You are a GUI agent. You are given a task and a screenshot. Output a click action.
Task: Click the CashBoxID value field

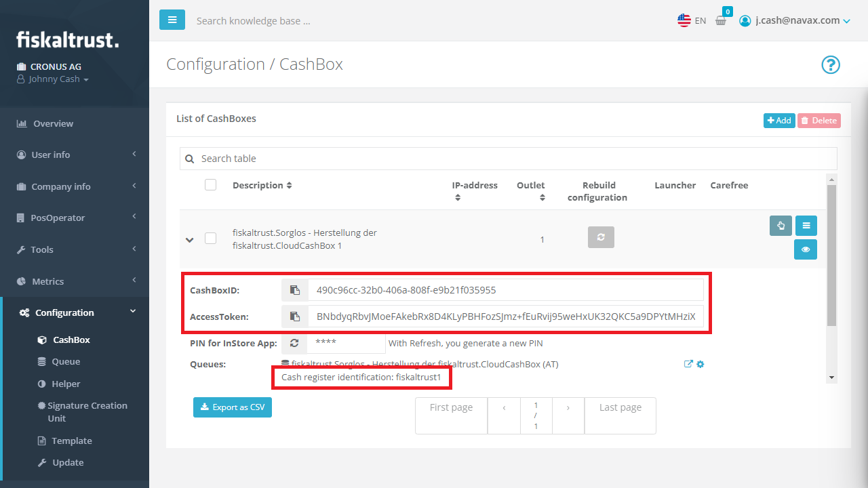pos(505,290)
